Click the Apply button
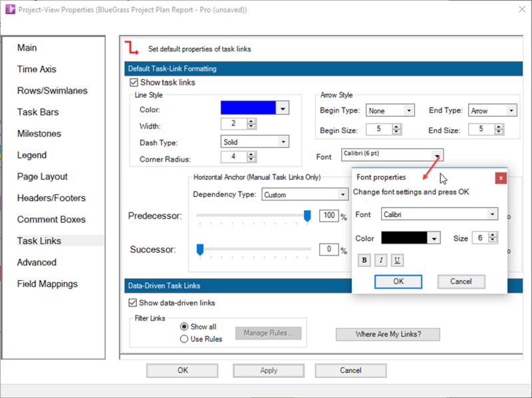532x398 pixels. pos(269,371)
